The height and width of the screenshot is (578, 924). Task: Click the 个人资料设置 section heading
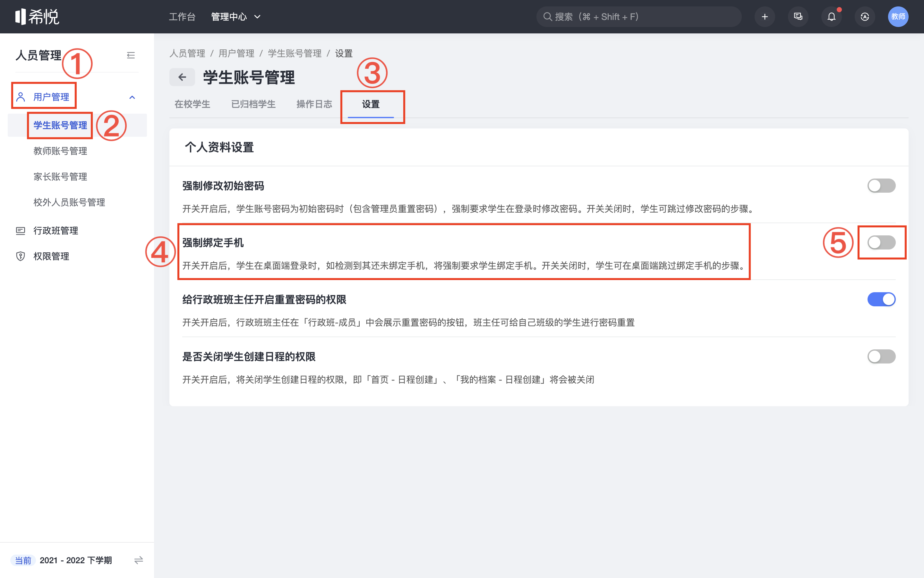[219, 147]
